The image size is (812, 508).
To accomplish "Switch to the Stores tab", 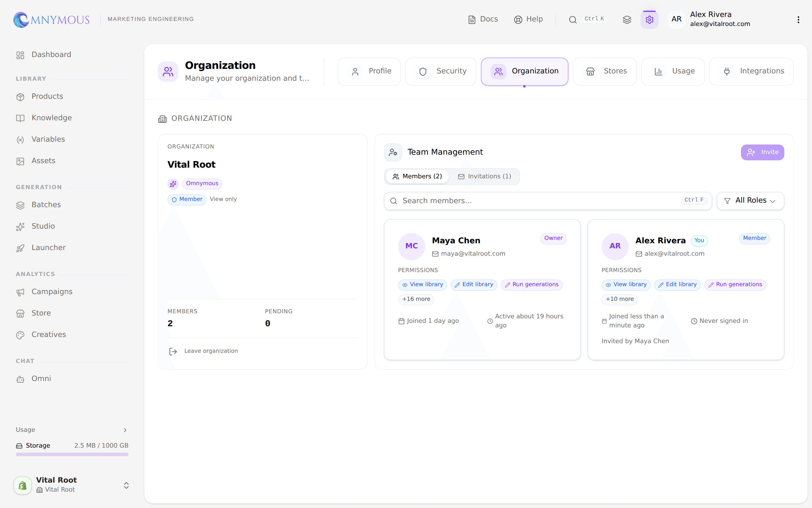I will 604,71.
